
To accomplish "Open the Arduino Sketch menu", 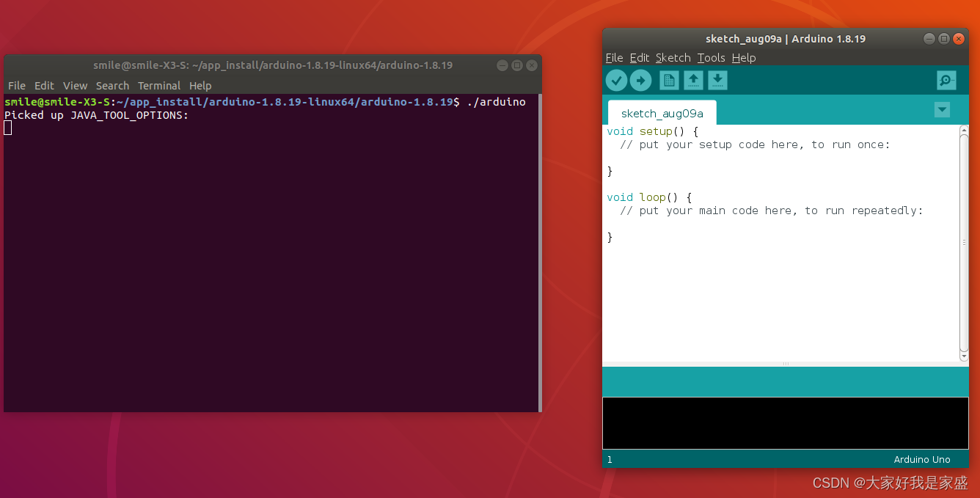I will [673, 58].
